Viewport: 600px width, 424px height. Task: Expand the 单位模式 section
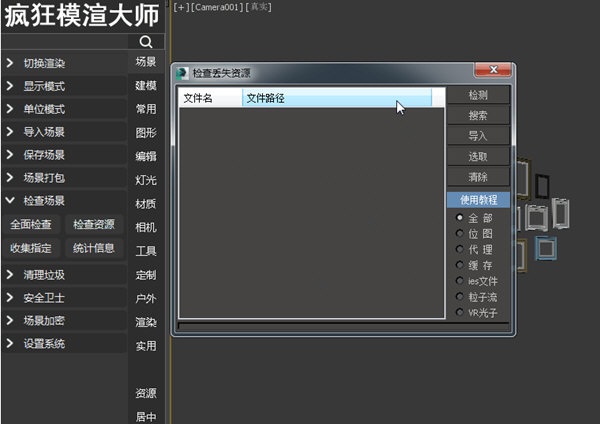(x=64, y=109)
